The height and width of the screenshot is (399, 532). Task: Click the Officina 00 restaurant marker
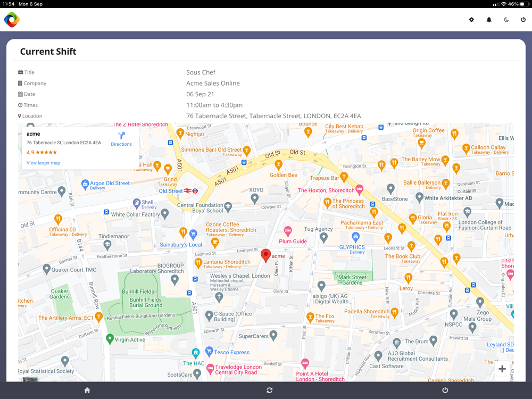pyautogui.click(x=58, y=219)
